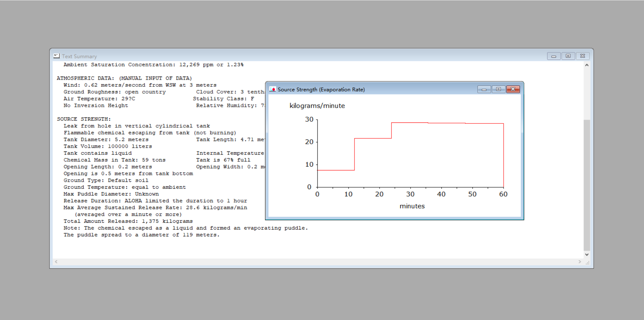
Task: Click "Total Amount Released: 1,375 kilograms" text
Action: (x=128, y=221)
